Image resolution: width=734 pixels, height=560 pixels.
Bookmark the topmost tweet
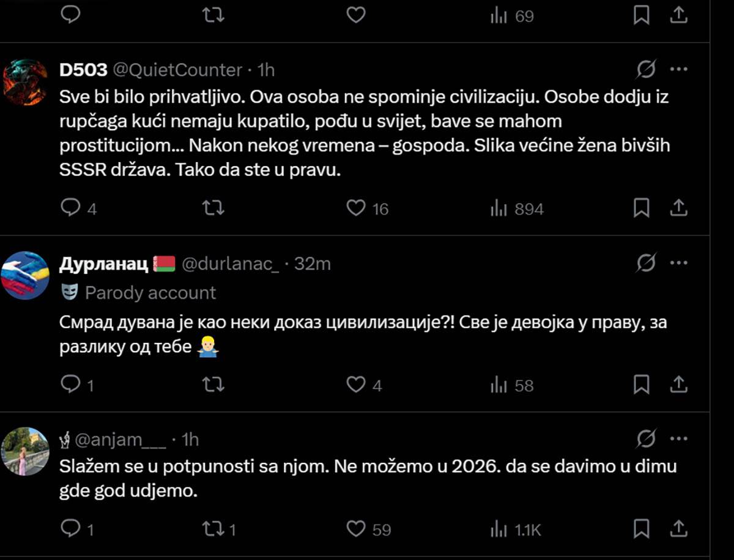642,16
